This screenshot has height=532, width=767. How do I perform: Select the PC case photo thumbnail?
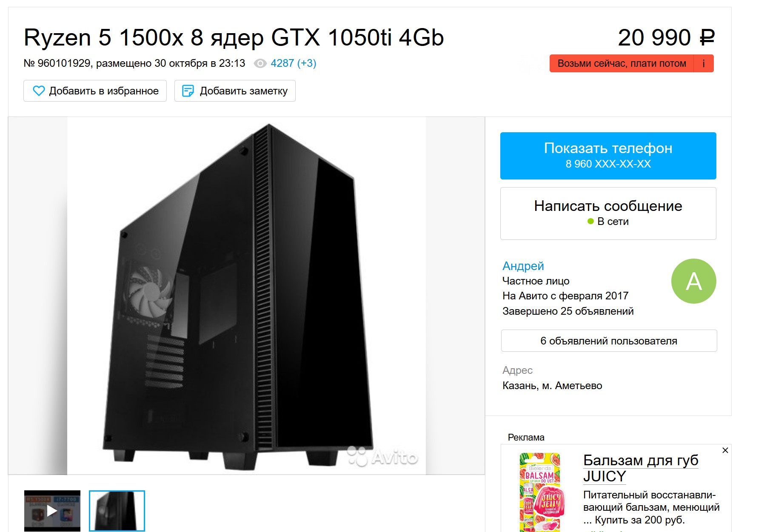pyautogui.click(x=117, y=511)
